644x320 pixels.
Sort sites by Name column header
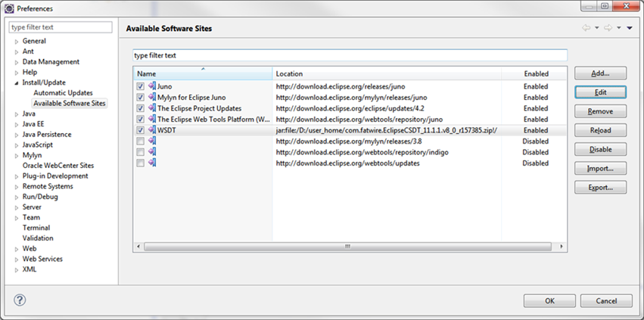203,73
